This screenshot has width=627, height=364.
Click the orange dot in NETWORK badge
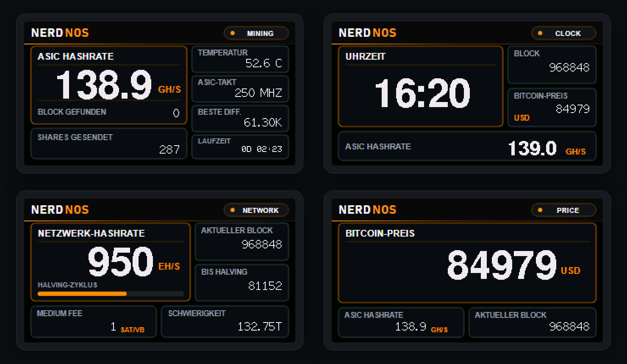click(x=233, y=210)
